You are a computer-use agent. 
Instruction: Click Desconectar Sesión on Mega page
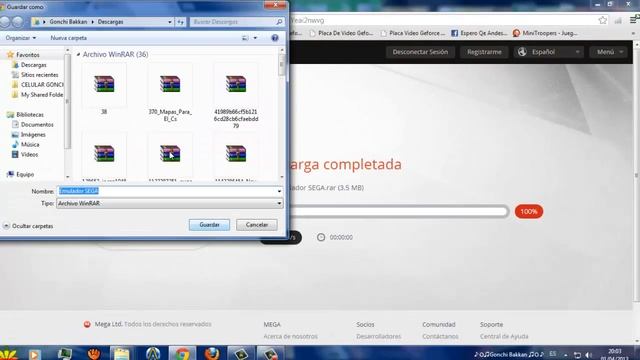[420, 52]
